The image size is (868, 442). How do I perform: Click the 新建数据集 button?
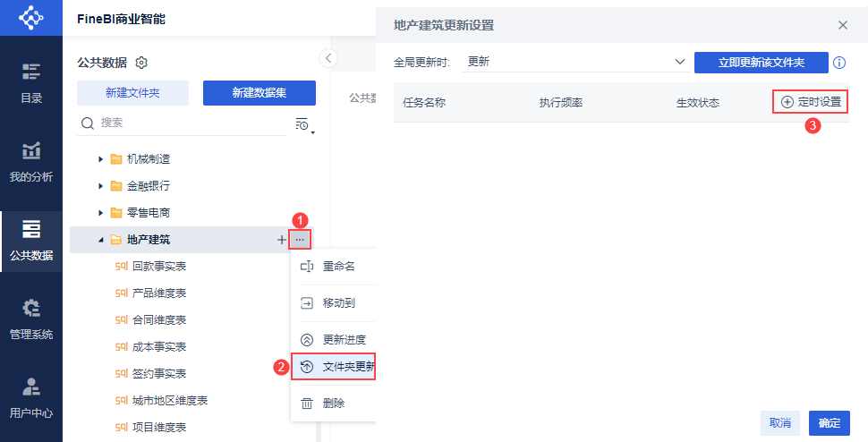tap(259, 93)
